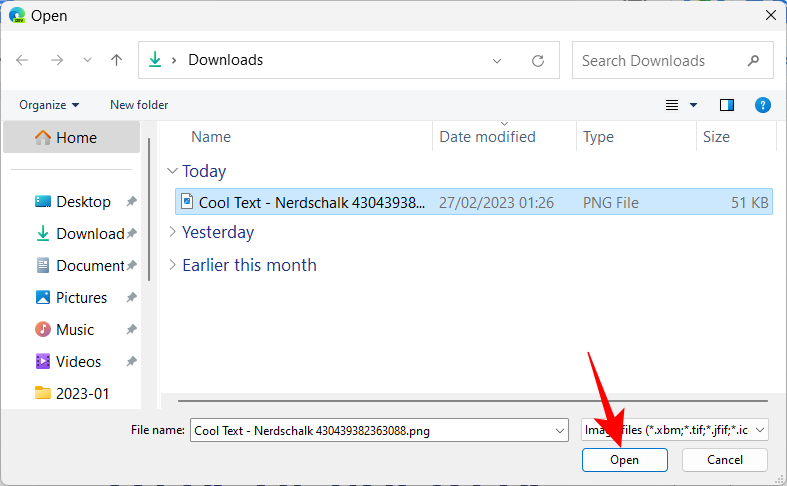Expand the Earlier this month group
The height and width of the screenshot is (486, 787).
173,265
